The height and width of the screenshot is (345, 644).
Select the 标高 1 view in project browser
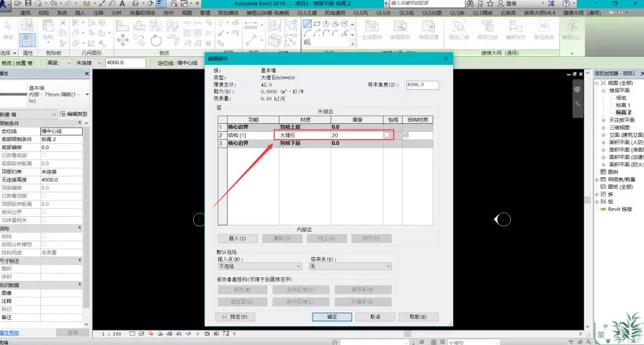[x=622, y=105]
